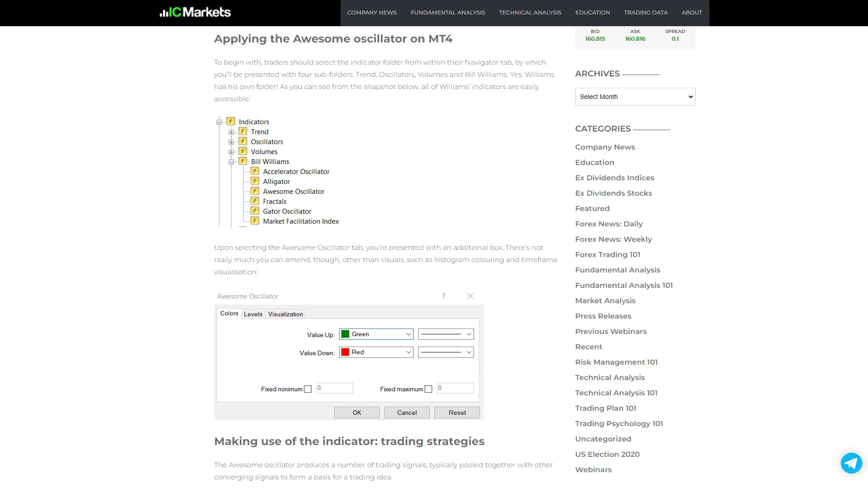Click the Reset button
This screenshot has width=868, height=488.
pos(457,413)
